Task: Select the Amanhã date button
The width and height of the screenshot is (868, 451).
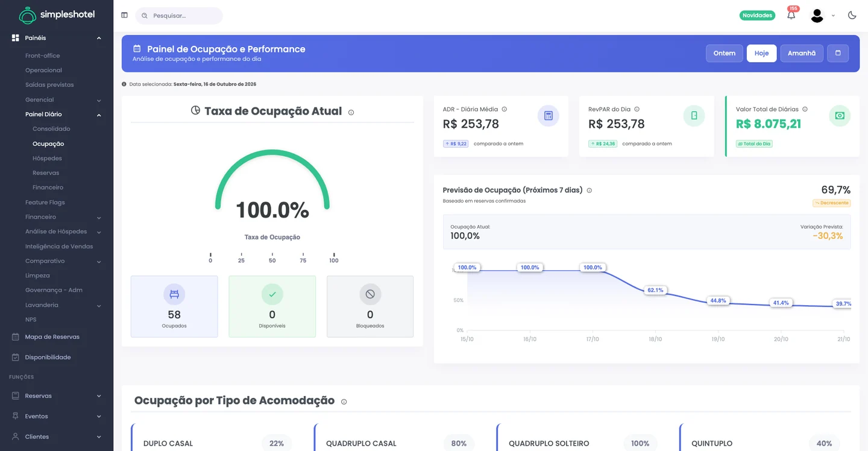Action: point(801,53)
